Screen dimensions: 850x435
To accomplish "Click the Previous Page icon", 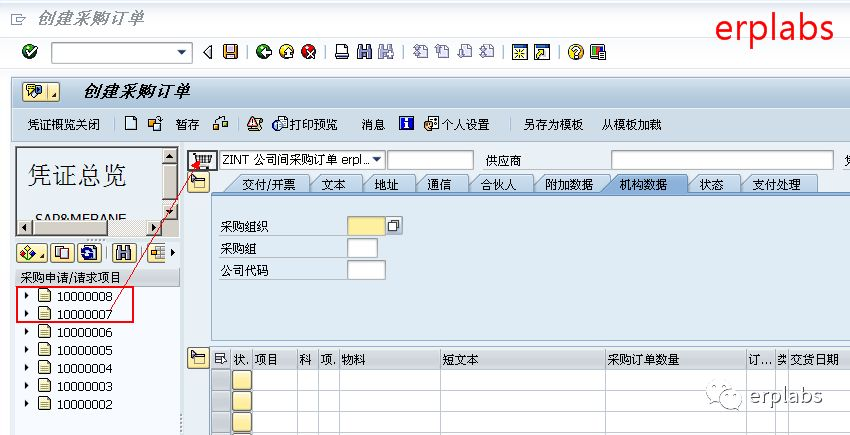I will 442,52.
